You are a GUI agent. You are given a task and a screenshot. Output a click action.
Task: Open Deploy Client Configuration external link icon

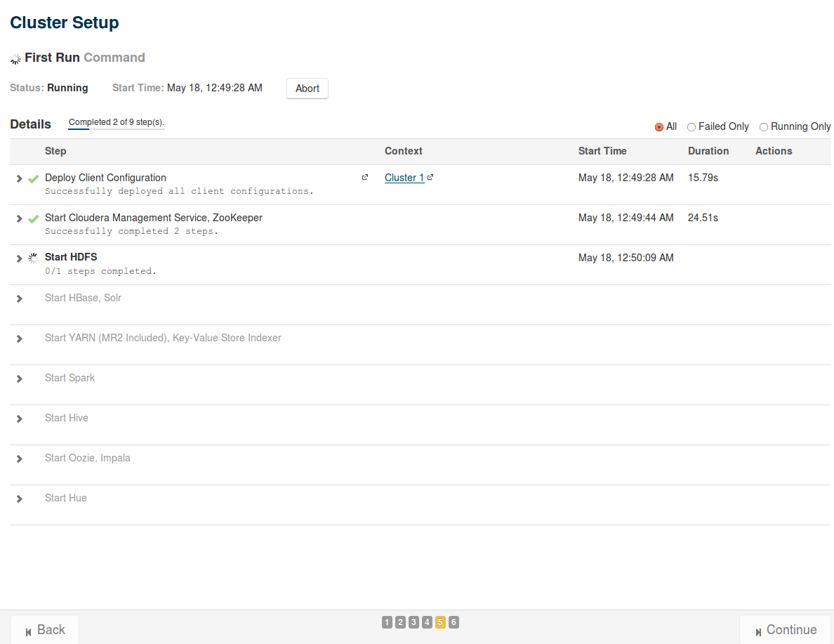point(365,177)
